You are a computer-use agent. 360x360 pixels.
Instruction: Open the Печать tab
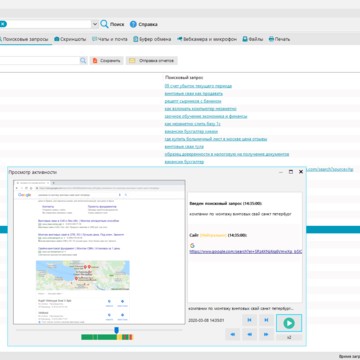279,39
